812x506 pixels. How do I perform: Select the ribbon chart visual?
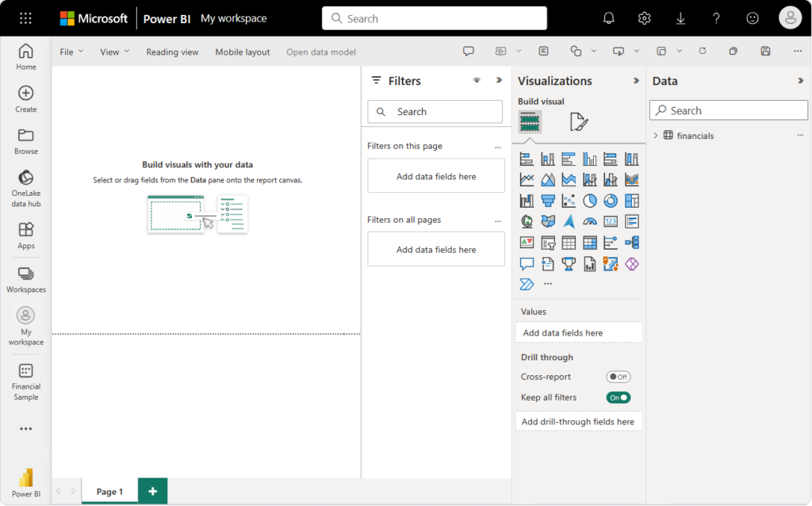click(x=632, y=180)
